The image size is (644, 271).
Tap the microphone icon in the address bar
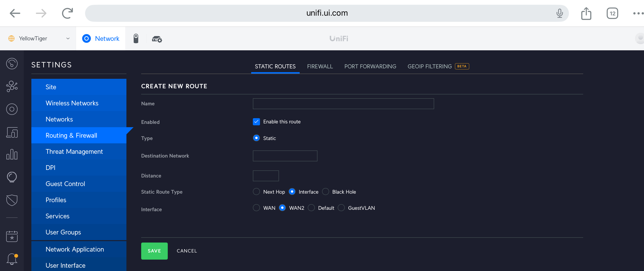[559, 13]
